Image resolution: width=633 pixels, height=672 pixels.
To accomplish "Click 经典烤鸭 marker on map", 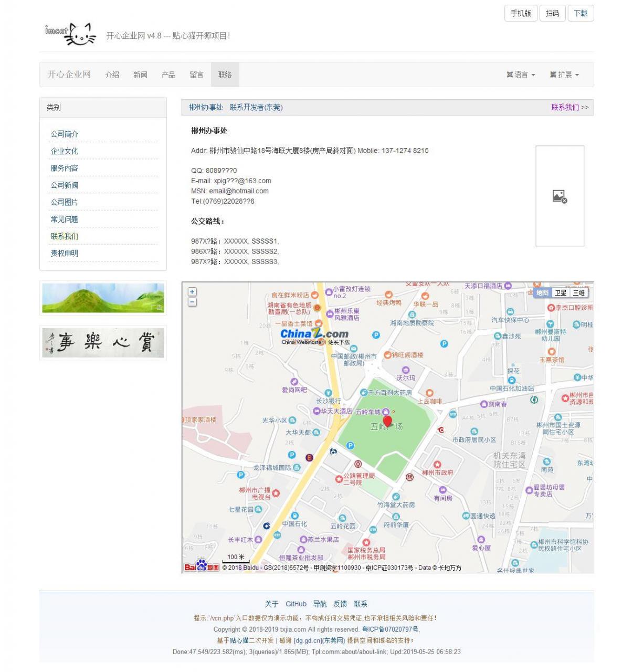I will click(x=388, y=296).
